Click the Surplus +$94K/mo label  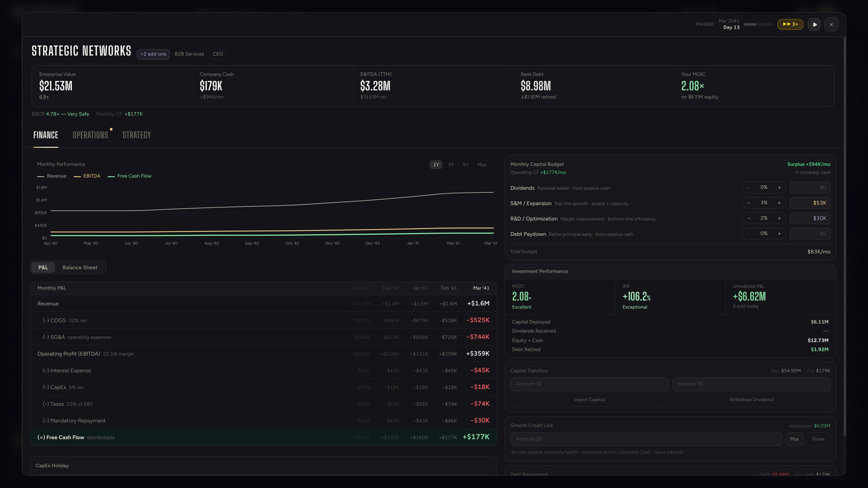tap(808, 164)
